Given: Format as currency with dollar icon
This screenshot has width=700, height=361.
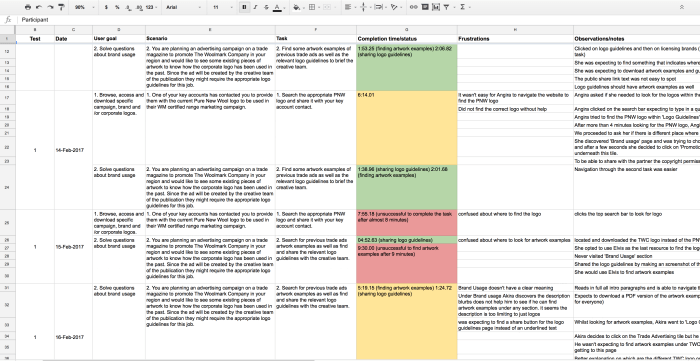Looking at the screenshot, I should click(106, 7).
